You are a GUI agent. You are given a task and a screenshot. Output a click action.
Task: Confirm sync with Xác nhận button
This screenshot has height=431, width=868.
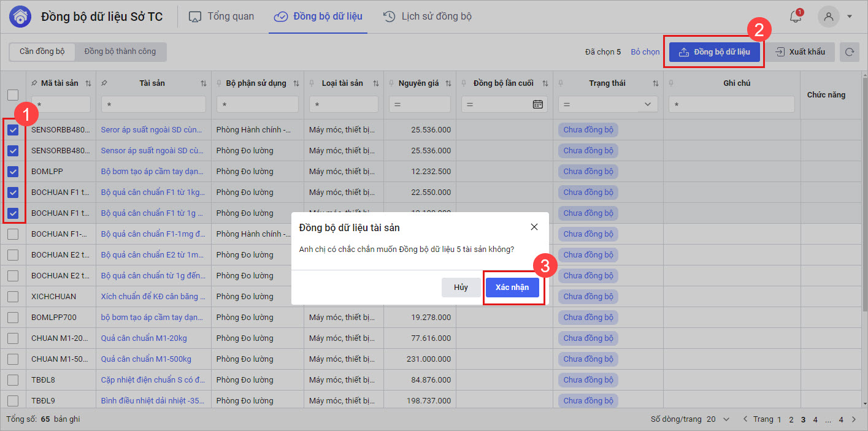click(x=512, y=288)
